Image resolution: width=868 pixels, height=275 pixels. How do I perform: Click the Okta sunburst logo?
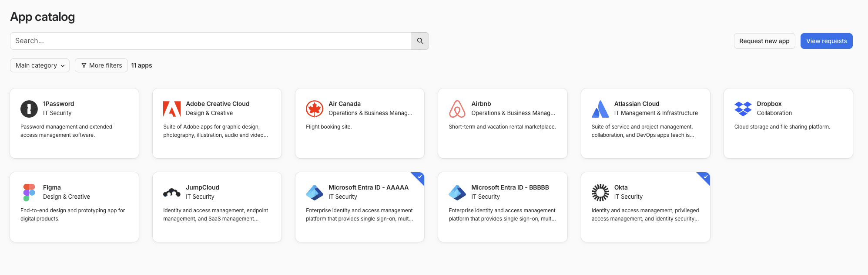click(600, 192)
